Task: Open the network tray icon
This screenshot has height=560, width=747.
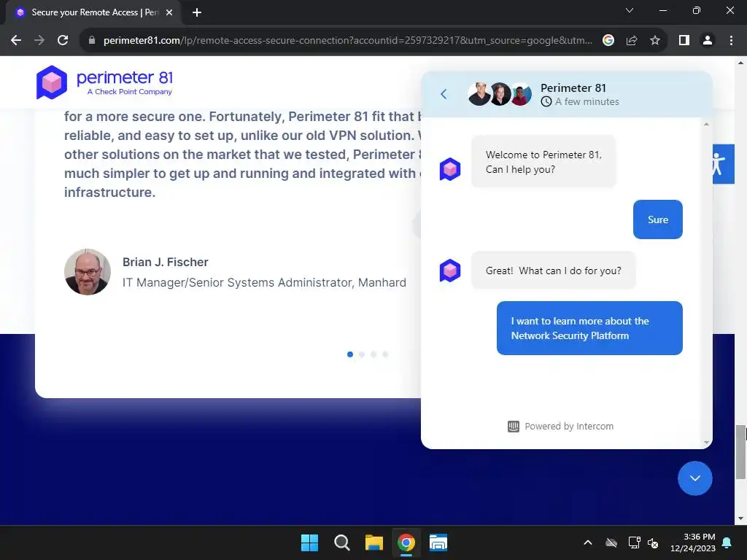Action: [634, 542]
